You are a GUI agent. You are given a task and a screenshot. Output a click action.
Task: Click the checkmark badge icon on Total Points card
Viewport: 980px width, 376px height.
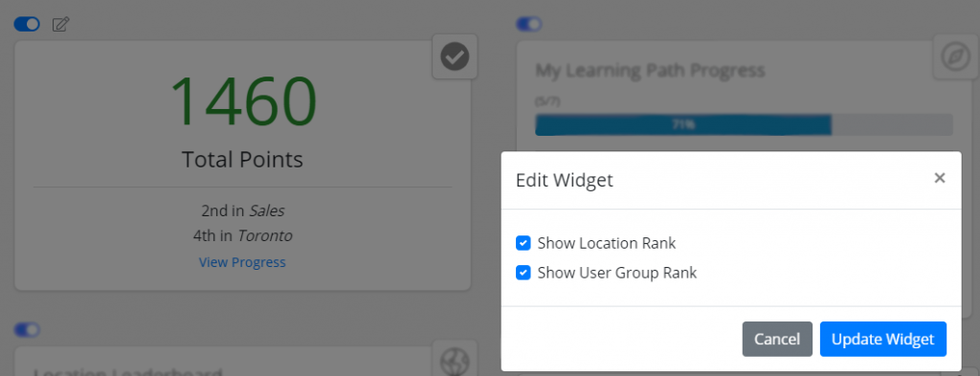point(455,56)
